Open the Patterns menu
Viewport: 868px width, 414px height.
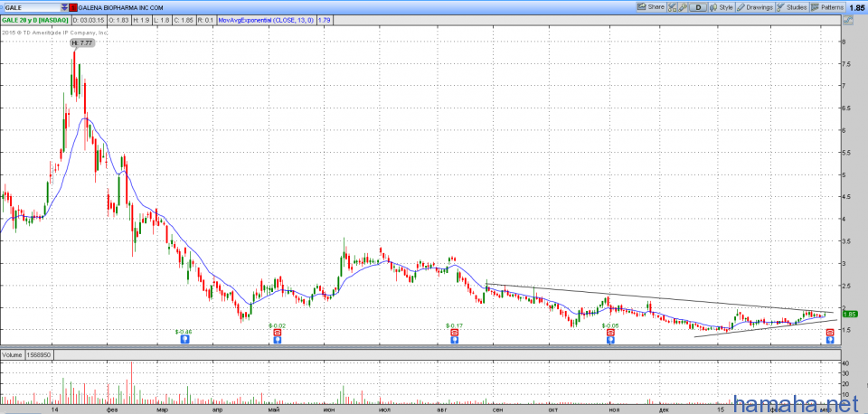827,7
